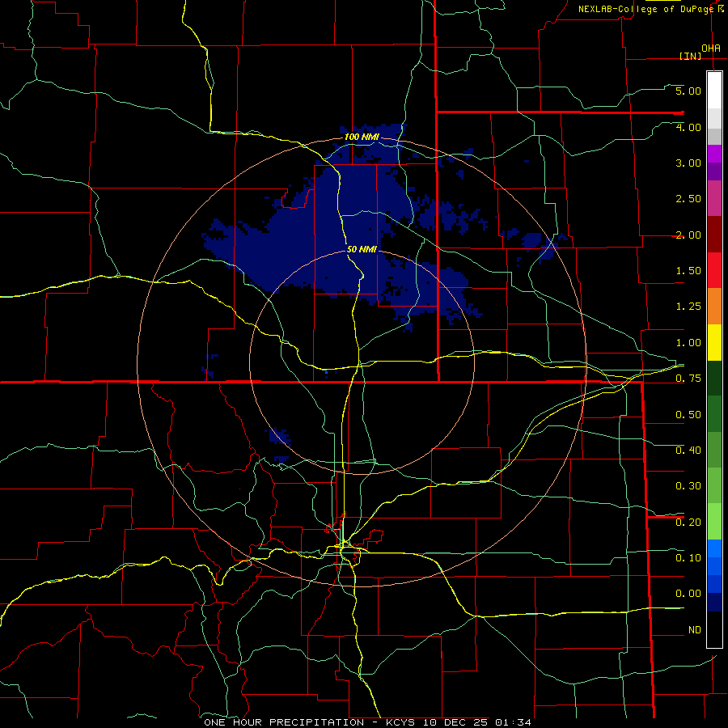Click the [IN] units label

(690, 56)
